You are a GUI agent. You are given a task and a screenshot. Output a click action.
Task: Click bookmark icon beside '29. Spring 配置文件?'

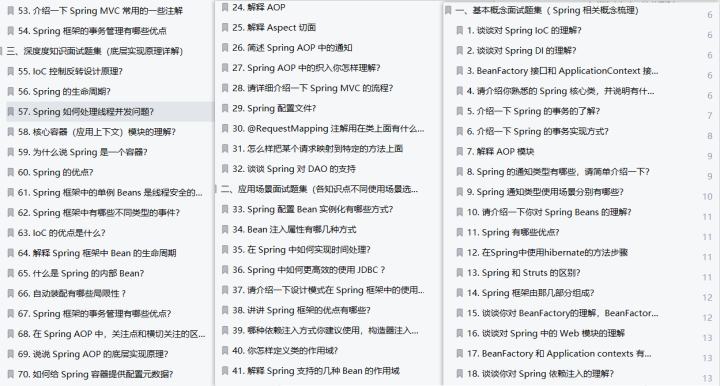225,108
